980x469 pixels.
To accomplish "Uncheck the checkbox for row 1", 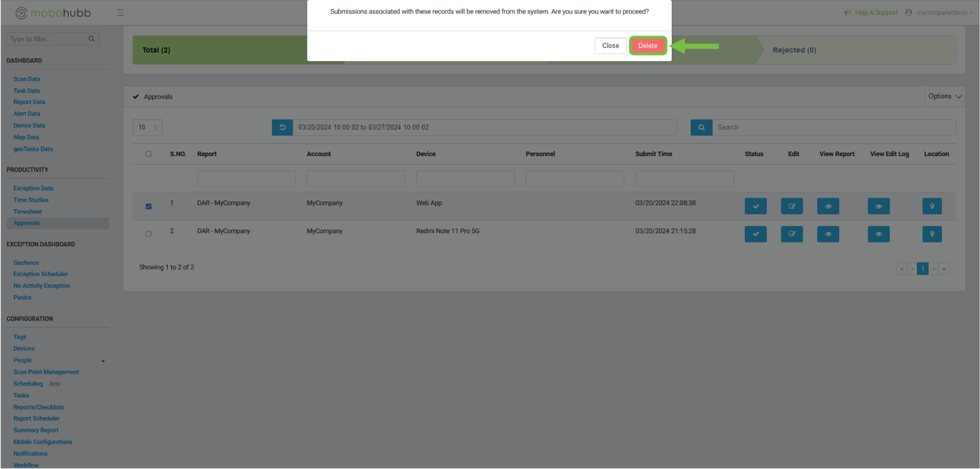I will click(149, 206).
